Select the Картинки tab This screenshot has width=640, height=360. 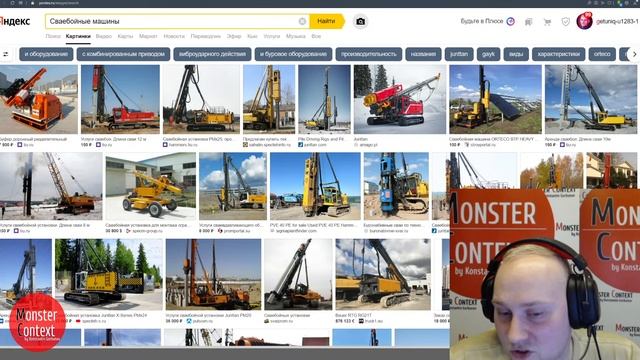point(78,36)
